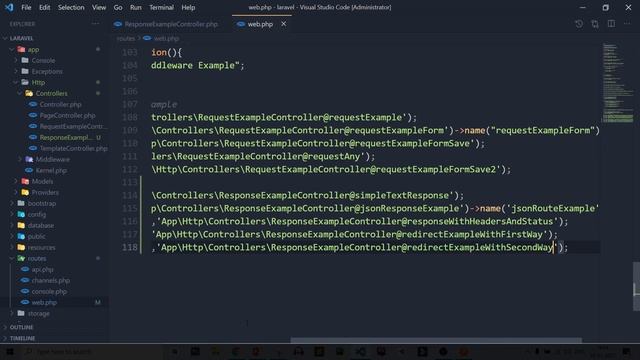Collapse the app folder
640x360 pixels.
pos(33,49)
